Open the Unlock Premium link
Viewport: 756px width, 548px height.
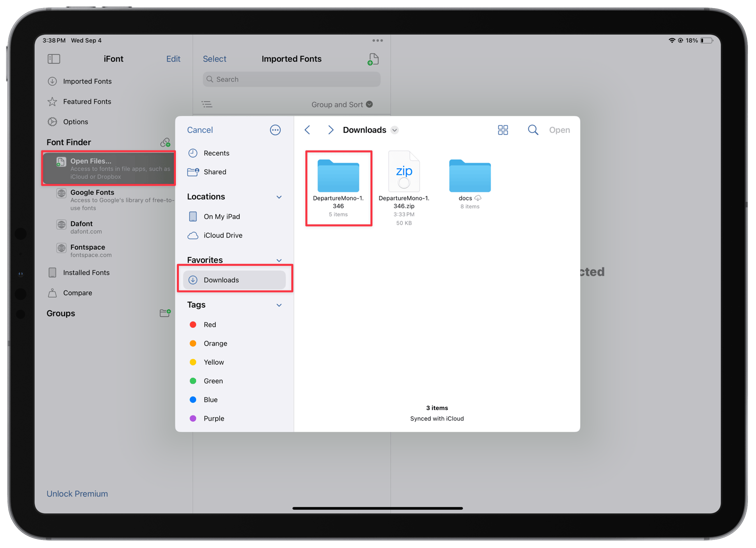(77, 494)
